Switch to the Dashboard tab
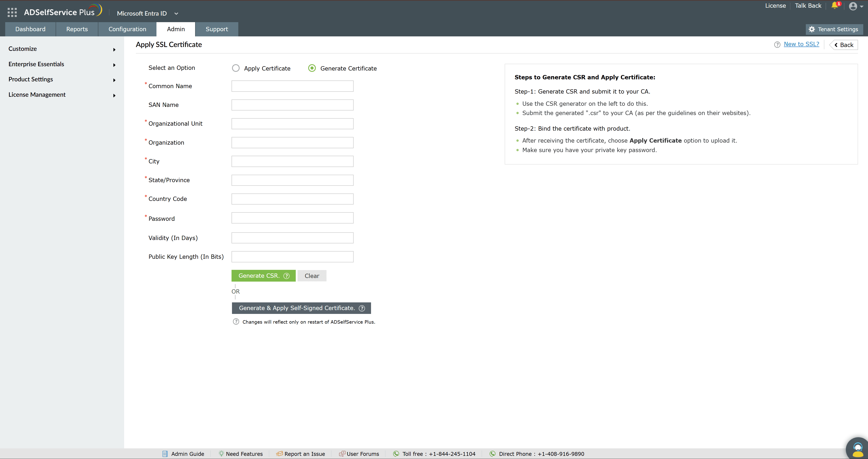 pos(30,29)
